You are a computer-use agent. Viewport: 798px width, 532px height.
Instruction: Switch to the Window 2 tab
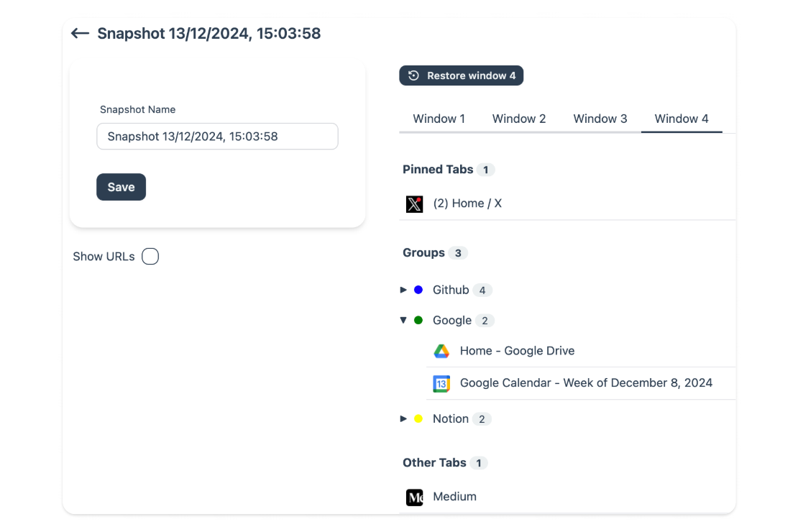519,119
